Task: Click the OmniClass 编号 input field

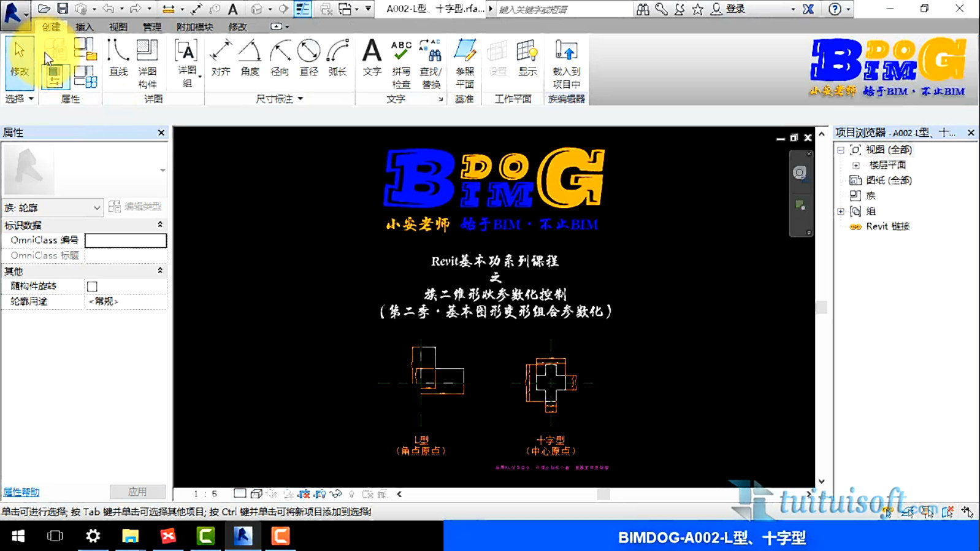Action: (126, 241)
